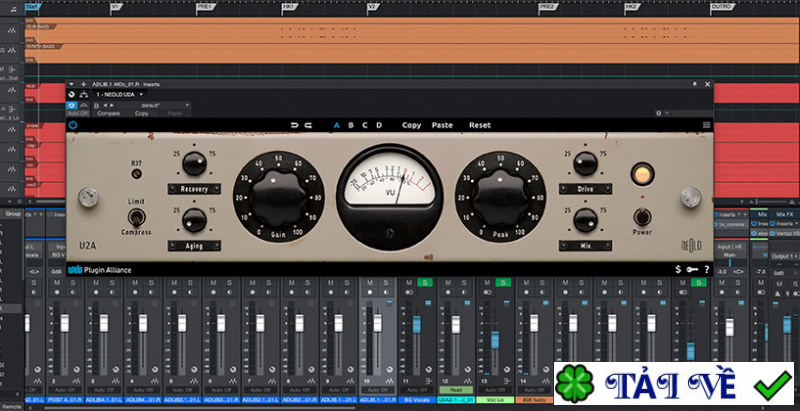Click the dollar sign license icon
800x411 pixels.
(678, 269)
